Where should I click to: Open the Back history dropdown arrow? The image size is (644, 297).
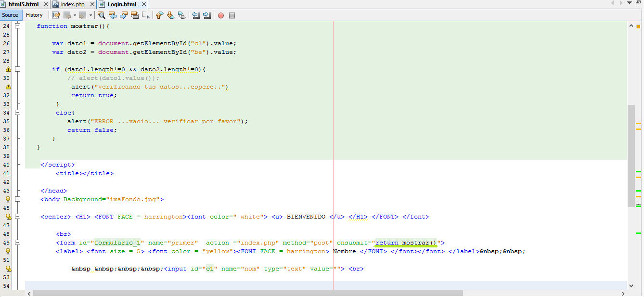pyautogui.click(x=75, y=15)
